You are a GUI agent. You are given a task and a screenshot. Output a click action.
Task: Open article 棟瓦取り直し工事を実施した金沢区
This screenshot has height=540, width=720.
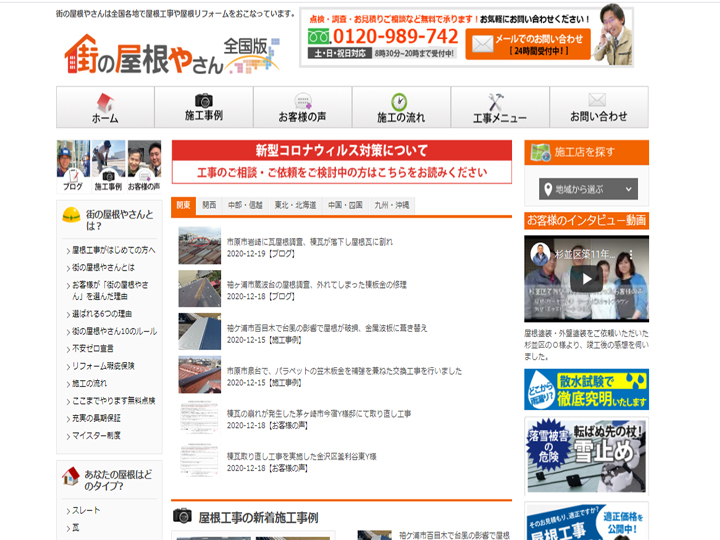point(302,456)
